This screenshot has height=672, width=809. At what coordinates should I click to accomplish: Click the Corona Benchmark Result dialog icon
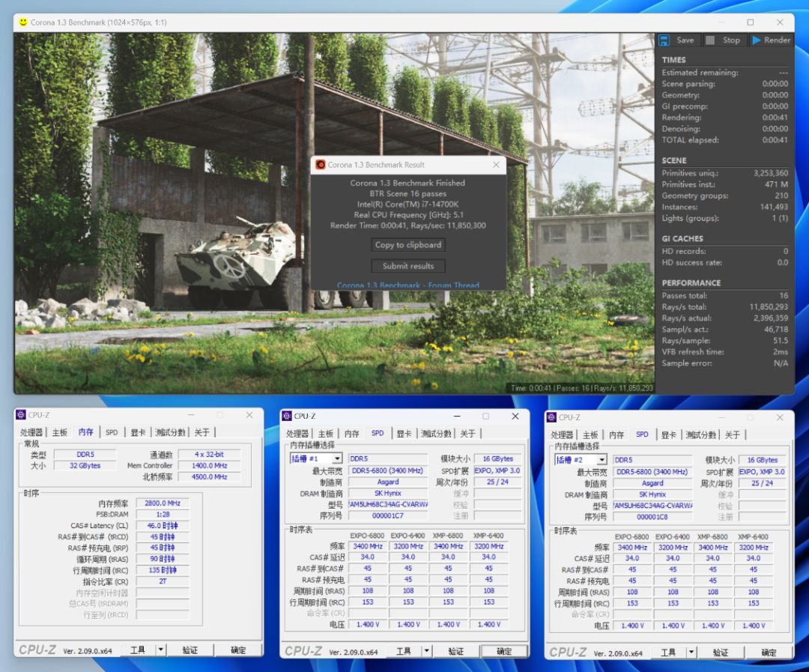click(x=321, y=165)
